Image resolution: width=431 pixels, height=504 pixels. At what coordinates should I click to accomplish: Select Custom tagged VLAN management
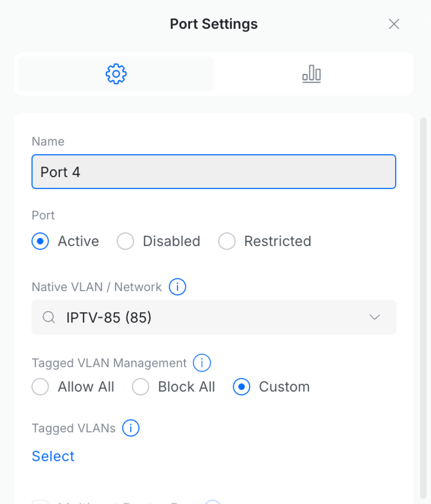(241, 387)
